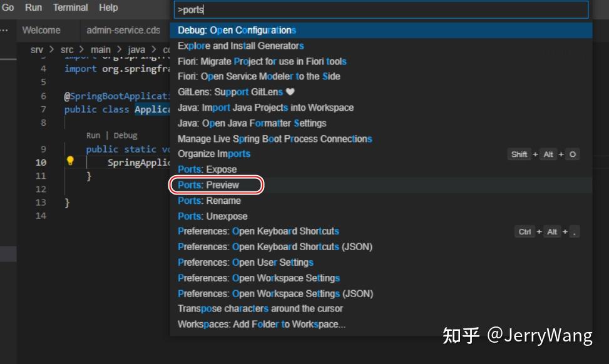Image resolution: width=609 pixels, height=364 pixels.
Task: Select the Ports: Rename command
Action: tap(381, 201)
